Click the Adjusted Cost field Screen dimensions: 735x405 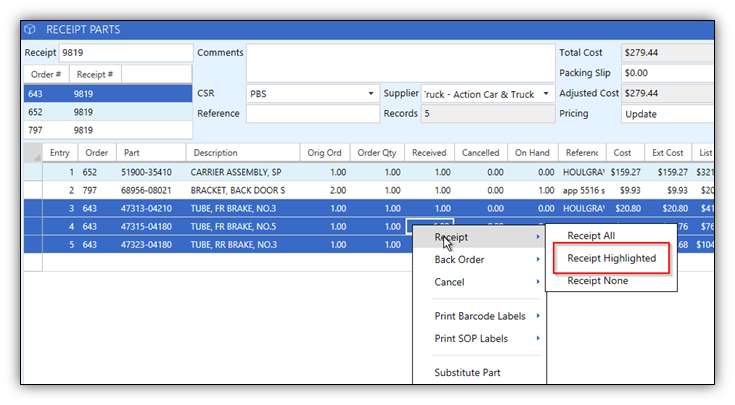(667, 93)
